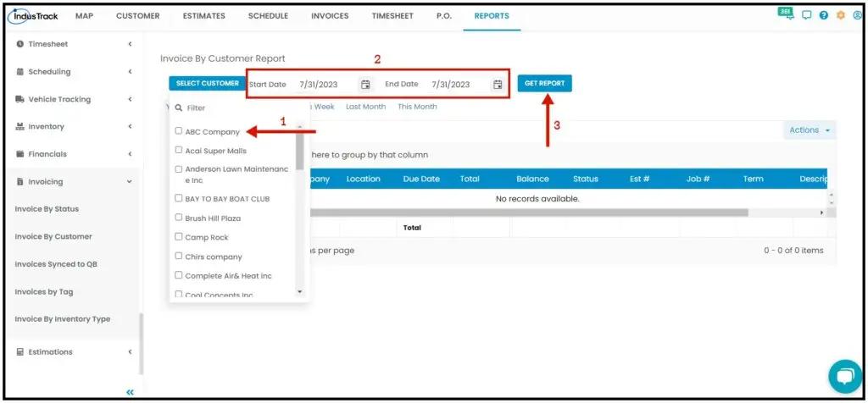868x403 pixels.
Task: Click the table horizontal scrollbar
Action: 529,213
